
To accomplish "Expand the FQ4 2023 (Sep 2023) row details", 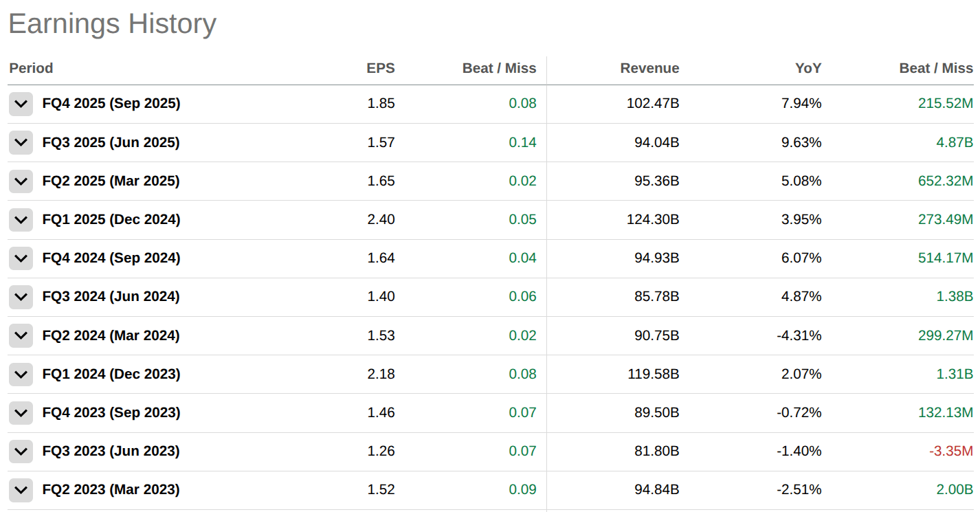I will coord(21,412).
